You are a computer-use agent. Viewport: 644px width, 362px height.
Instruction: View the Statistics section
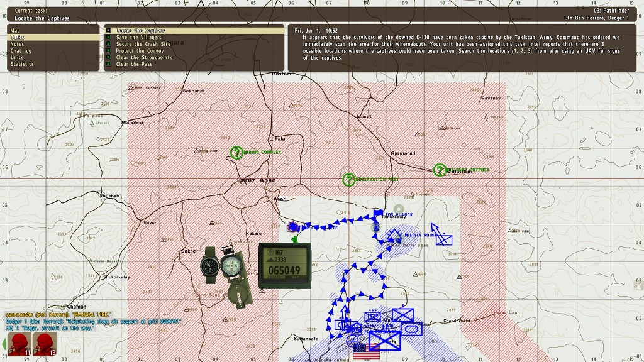coord(22,64)
